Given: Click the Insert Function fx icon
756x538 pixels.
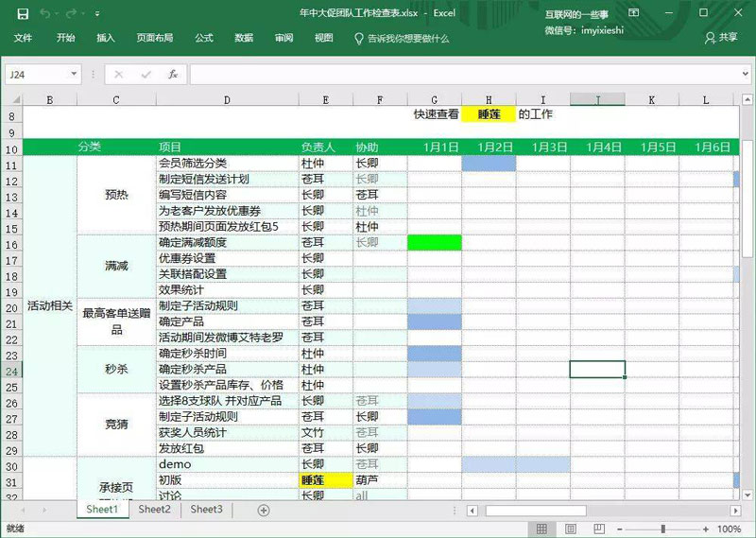Looking at the screenshot, I should coord(173,74).
